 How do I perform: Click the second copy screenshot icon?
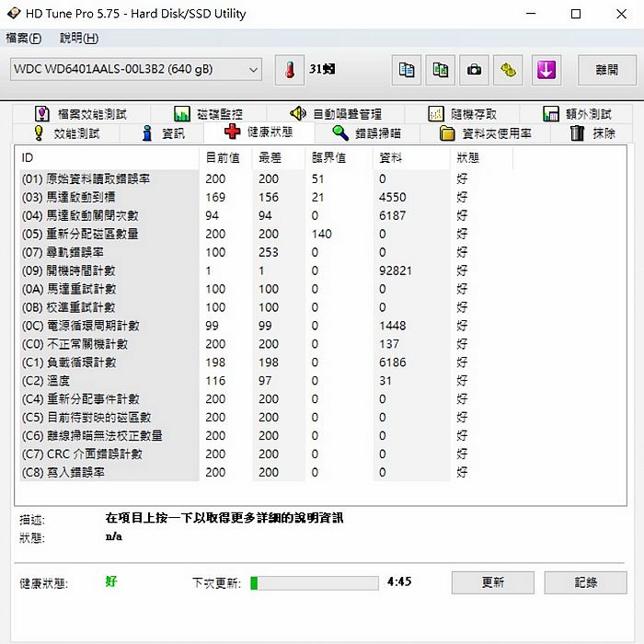tap(440, 70)
